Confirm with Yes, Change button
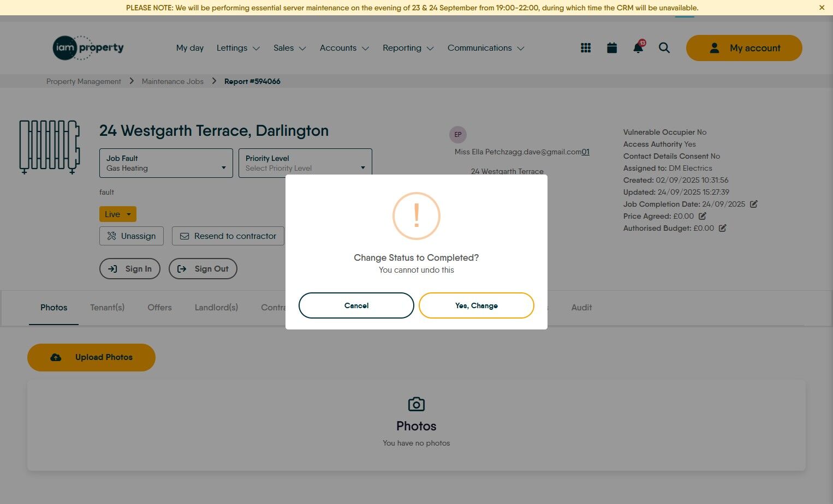This screenshot has height=504, width=833. 476,305
